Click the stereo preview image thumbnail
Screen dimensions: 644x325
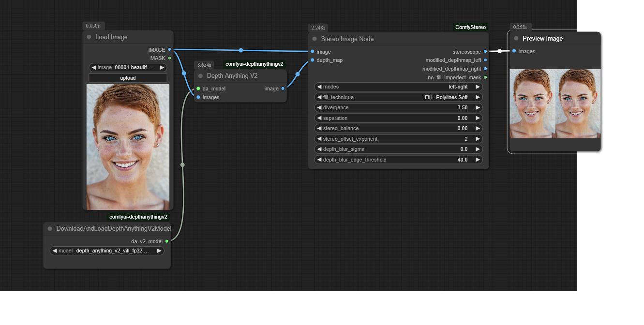[x=555, y=103]
